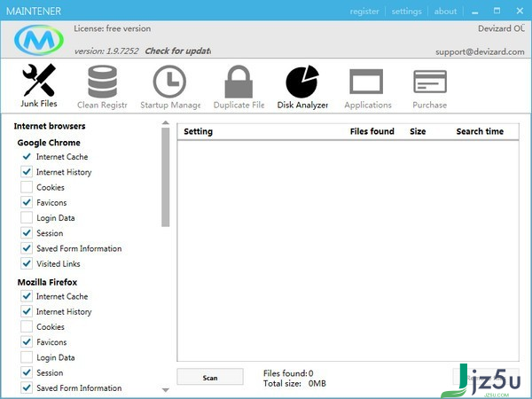Open the Applications window icon
The height and width of the screenshot is (399, 532).
[x=366, y=82]
